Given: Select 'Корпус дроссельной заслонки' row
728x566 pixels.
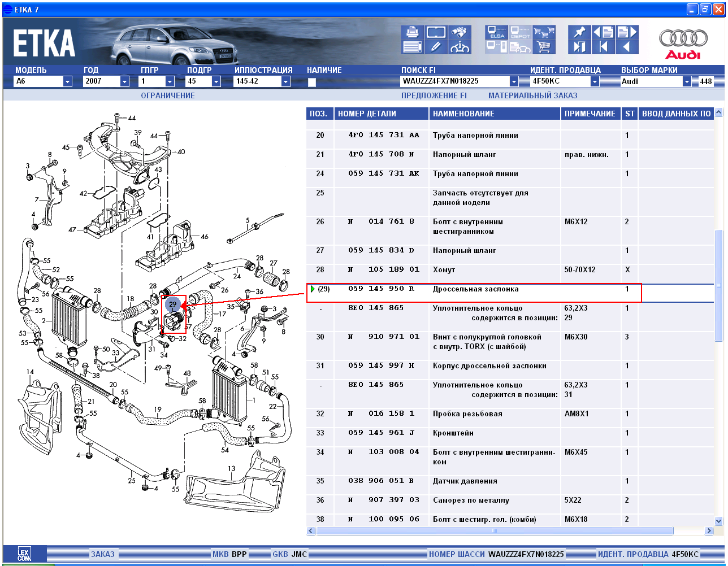Looking at the screenshot, I should pos(510,370).
